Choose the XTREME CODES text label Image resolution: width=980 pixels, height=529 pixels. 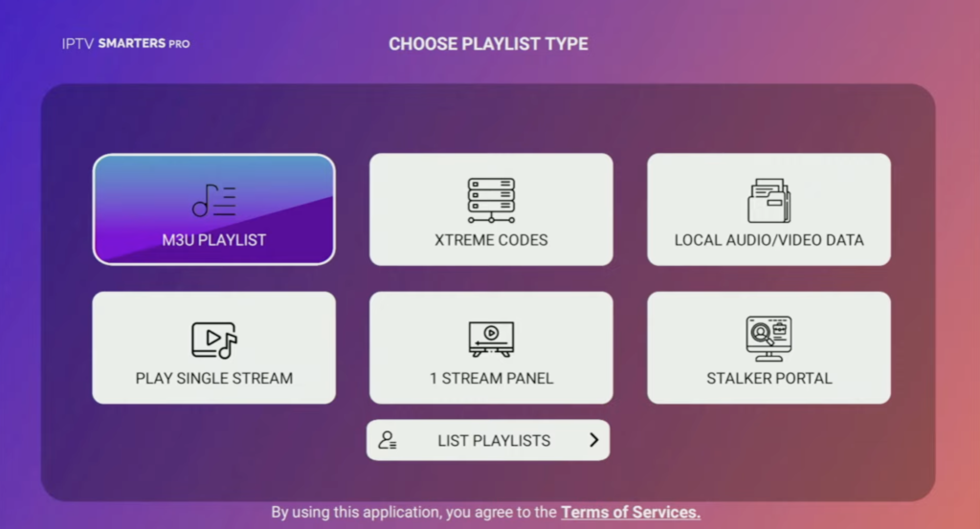[x=491, y=240]
